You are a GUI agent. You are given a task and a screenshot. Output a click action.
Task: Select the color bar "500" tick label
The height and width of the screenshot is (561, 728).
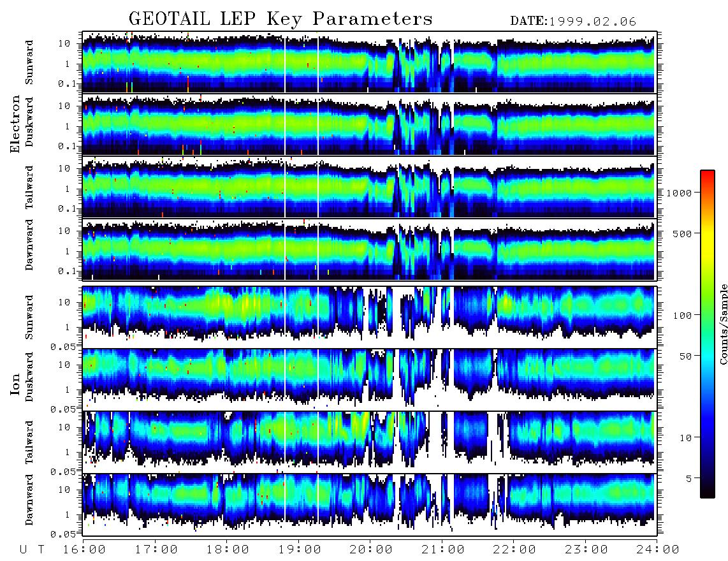click(x=683, y=233)
